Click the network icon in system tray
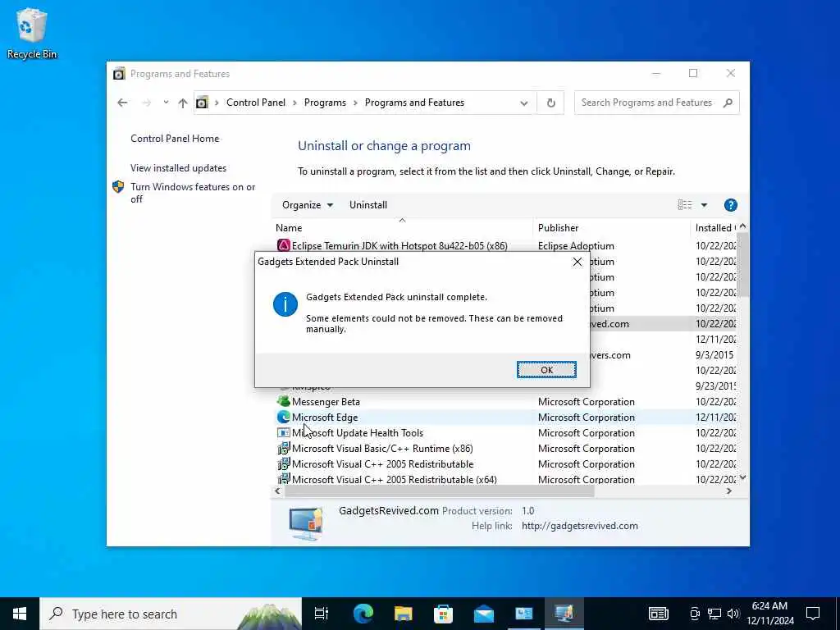Image resolution: width=840 pixels, height=630 pixels. pyautogui.click(x=714, y=614)
